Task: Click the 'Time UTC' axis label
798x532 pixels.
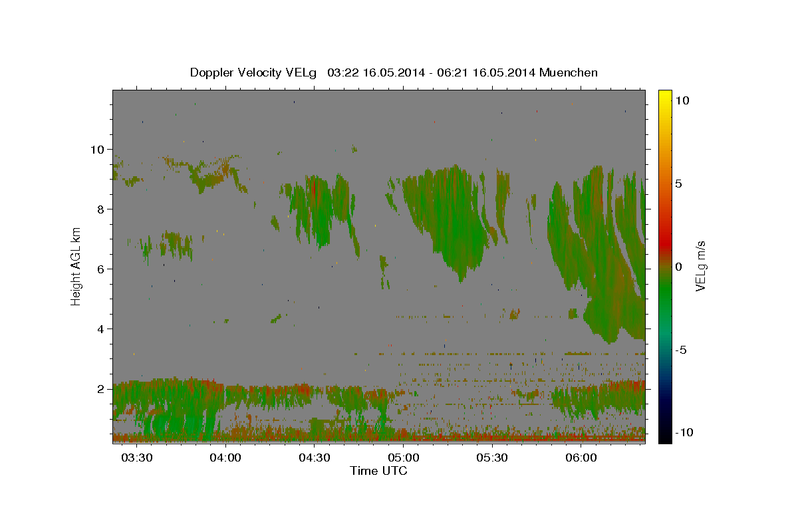Action: [x=378, y=471]
